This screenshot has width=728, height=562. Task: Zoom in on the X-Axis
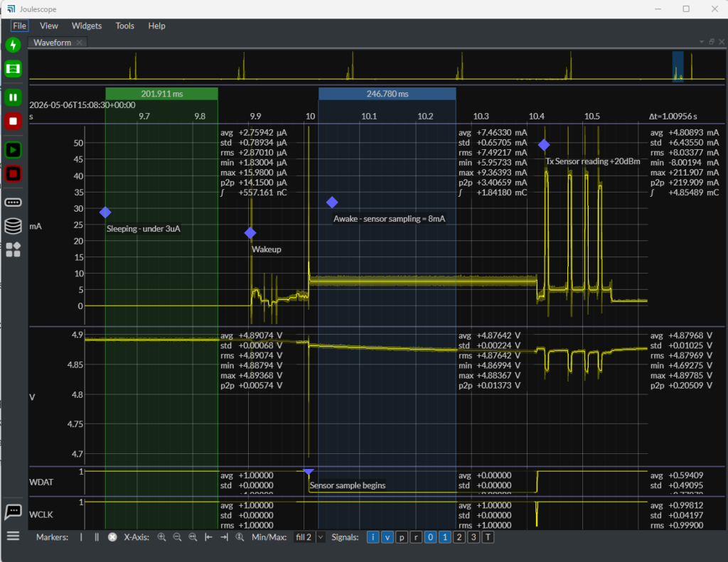click(161, 537)
